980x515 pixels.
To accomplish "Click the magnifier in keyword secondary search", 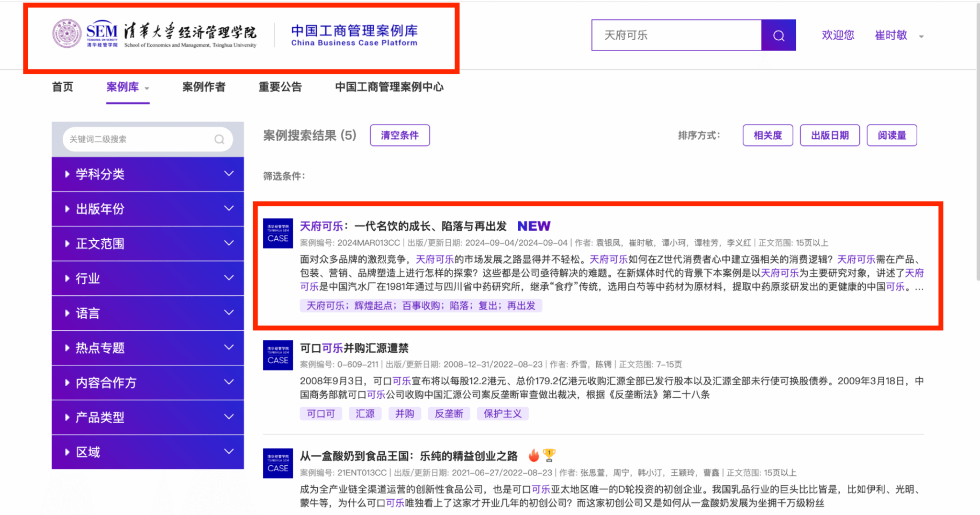I will click(219, 139).
